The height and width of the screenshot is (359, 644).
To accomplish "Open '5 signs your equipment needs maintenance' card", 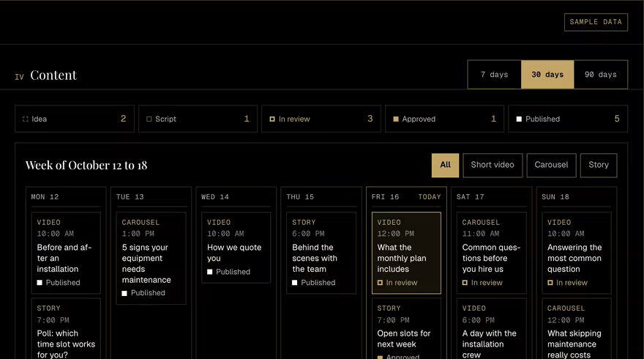I will pos(151,258).
